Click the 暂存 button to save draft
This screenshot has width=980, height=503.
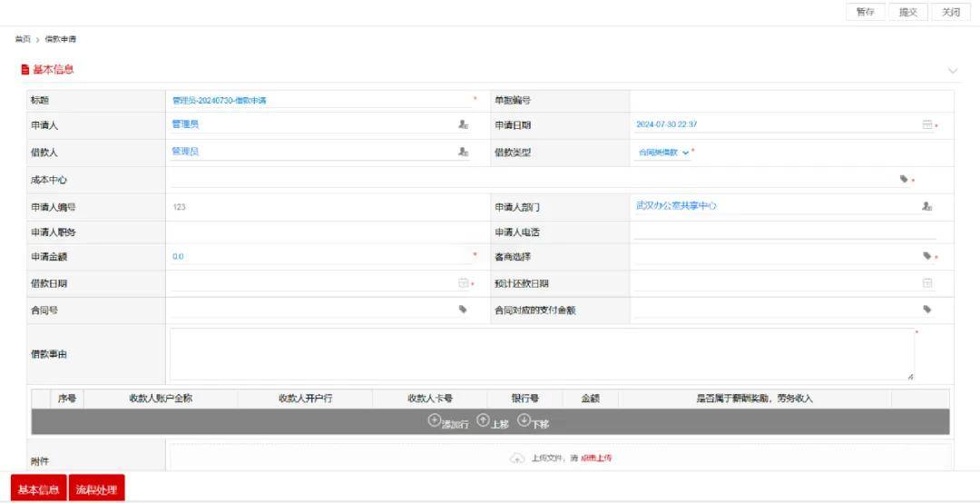click(x=865, y=12)
